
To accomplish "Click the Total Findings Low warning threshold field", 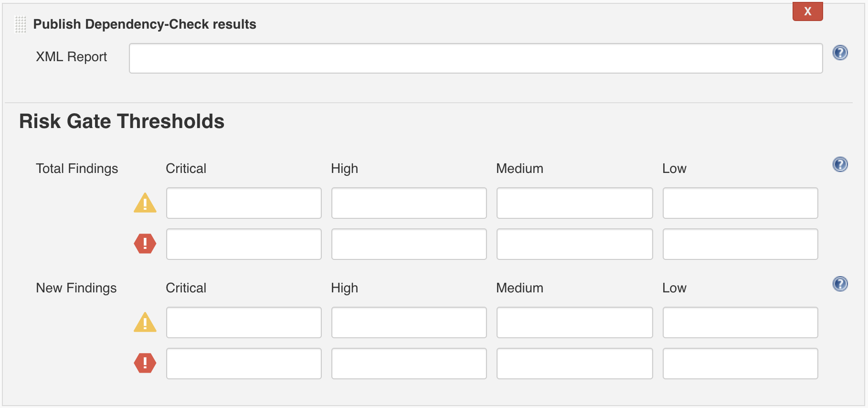I will pos(740,203).
